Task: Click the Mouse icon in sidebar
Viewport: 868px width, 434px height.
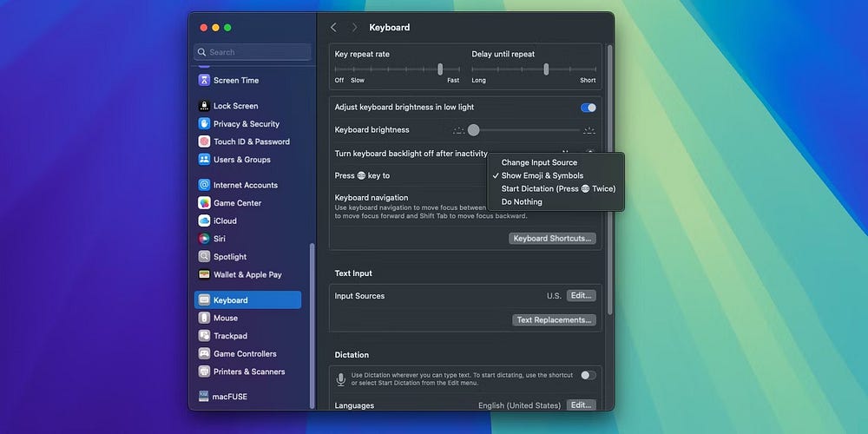Action: pyautogui.click(x=204, y=318)
